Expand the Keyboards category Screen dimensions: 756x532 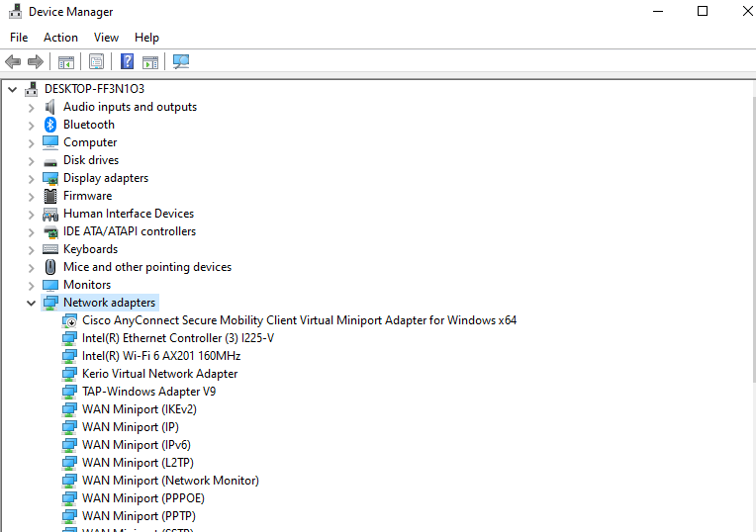(x=32, y=249)
